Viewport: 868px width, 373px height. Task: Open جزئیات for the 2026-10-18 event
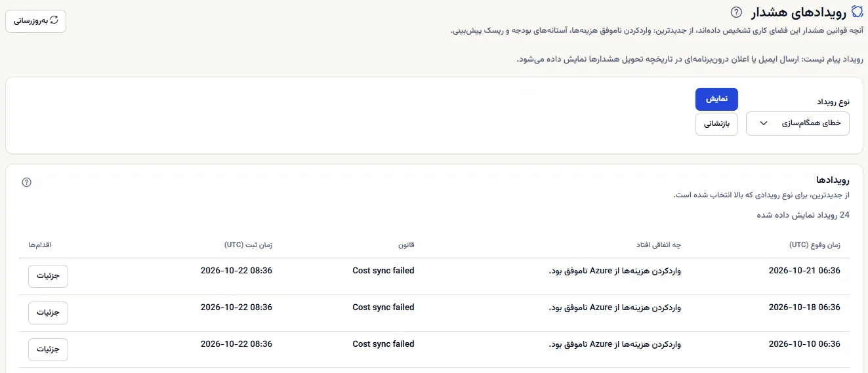[48, 313]
